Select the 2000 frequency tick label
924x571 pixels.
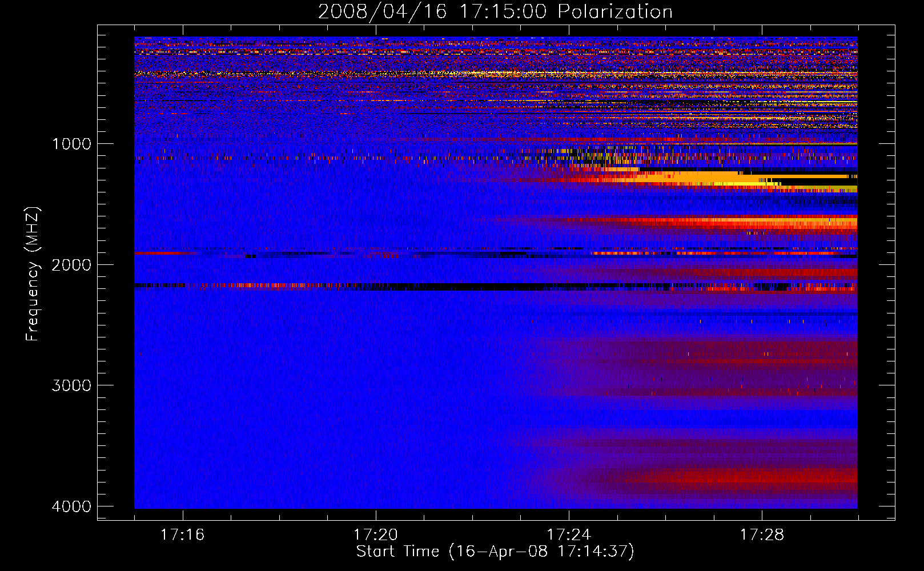click(71, 265)
